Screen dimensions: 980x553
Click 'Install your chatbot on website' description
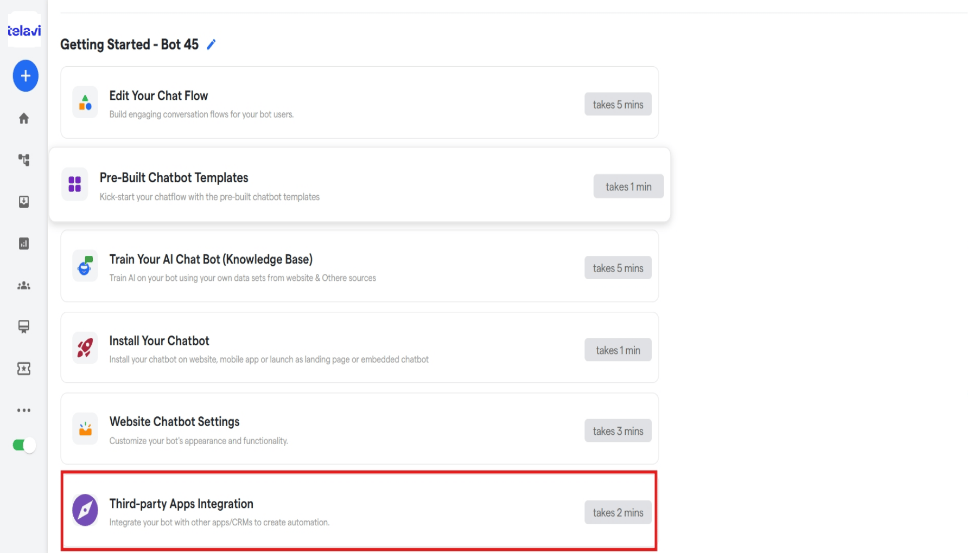click(x=269, y=359)
